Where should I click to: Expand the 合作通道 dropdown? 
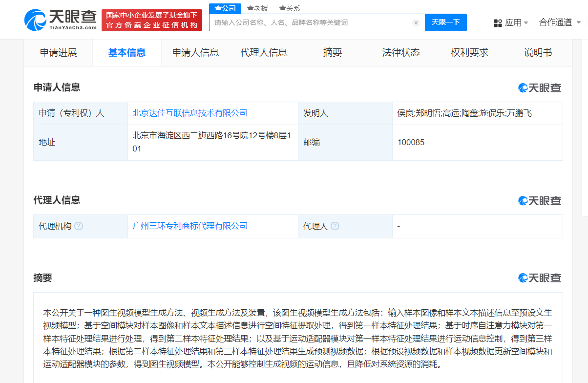pos(560,22)
